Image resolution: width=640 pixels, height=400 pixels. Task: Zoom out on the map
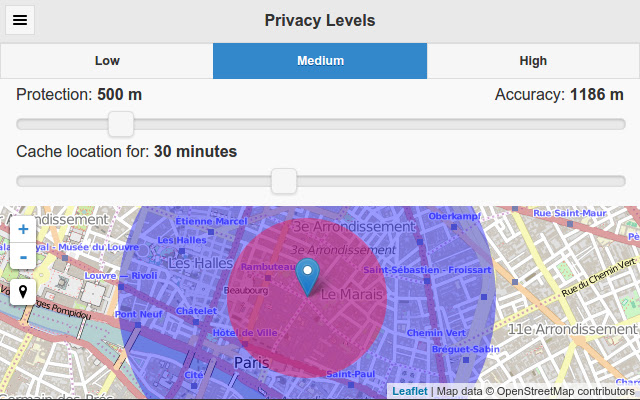(23, 256)
